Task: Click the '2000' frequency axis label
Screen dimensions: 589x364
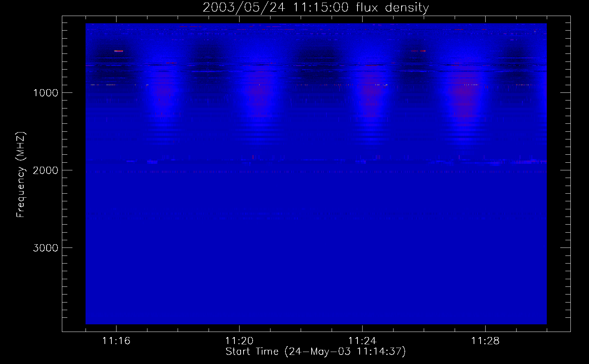Action: 46,170
